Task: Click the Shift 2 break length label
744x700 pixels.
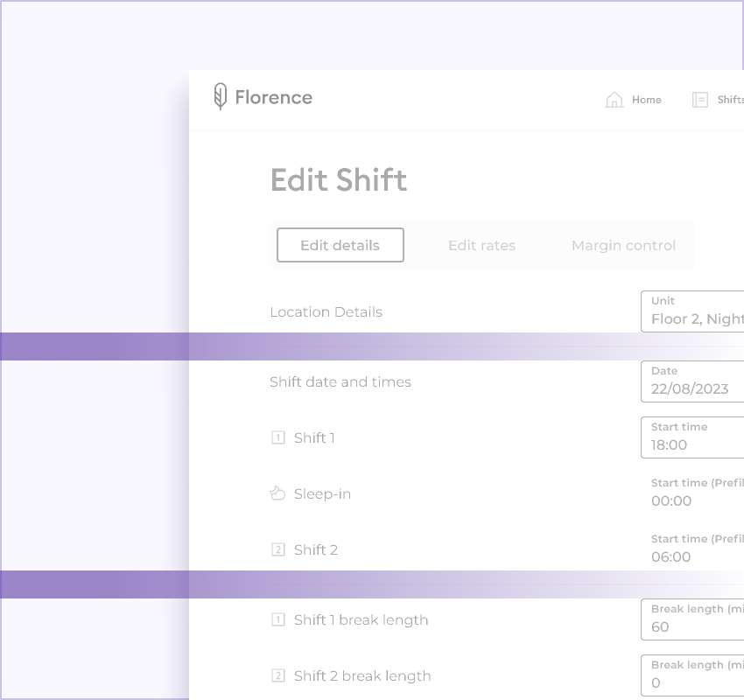Action: coord(362,675)
